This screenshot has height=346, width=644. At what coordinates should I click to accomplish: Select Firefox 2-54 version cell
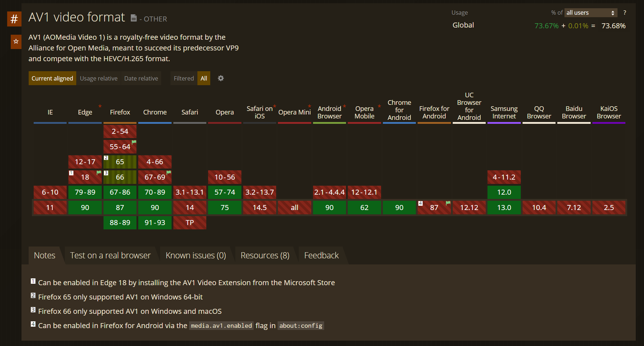pos(120,131)
